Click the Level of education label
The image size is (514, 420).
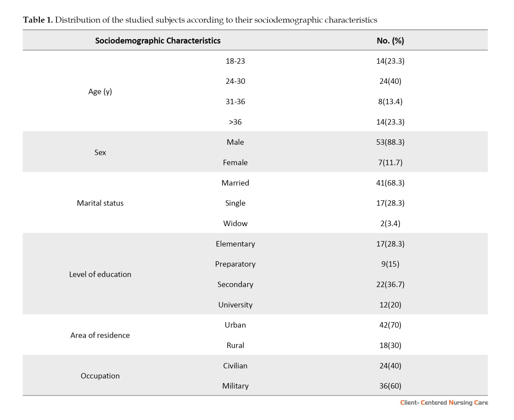pyautogui.click(x=100, y=274)
